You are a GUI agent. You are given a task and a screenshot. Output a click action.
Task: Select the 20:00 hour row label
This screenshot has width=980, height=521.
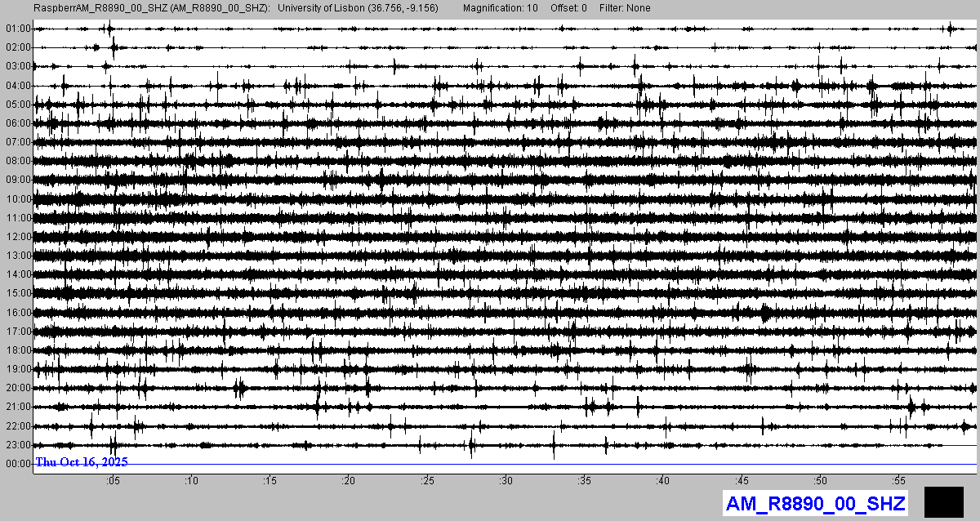(x=17, y=388)
